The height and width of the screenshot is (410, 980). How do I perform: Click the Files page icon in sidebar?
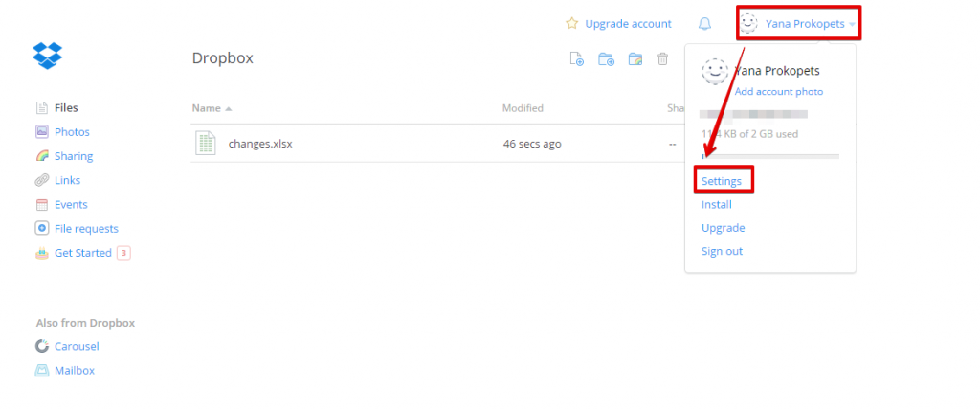42,107
